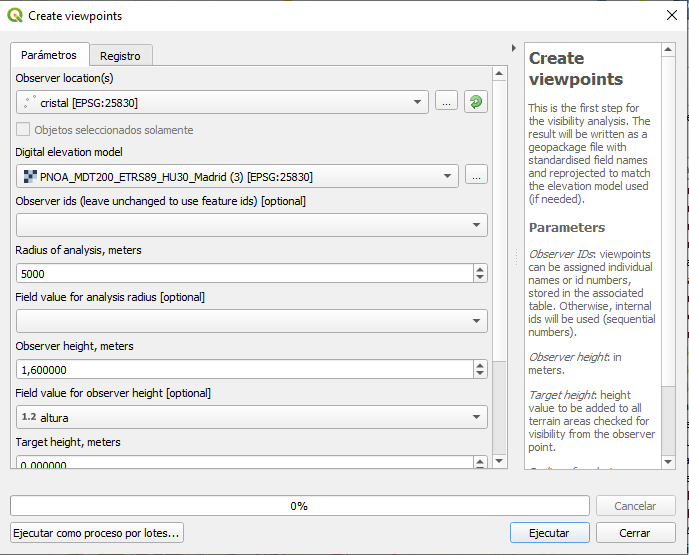The height and width of the screenshot is (555, 689).
Task: Browse for digital elevation model file
Action: 476,176
